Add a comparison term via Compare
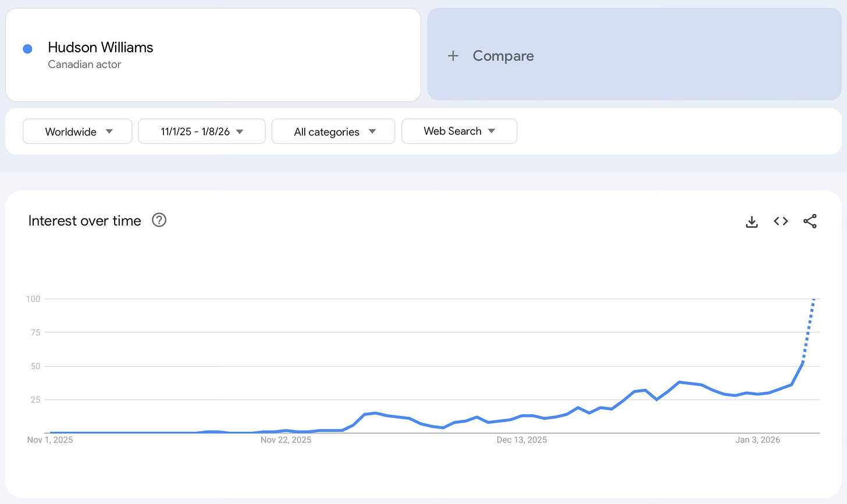Screen dimensions: 847x504 point(634,54)
